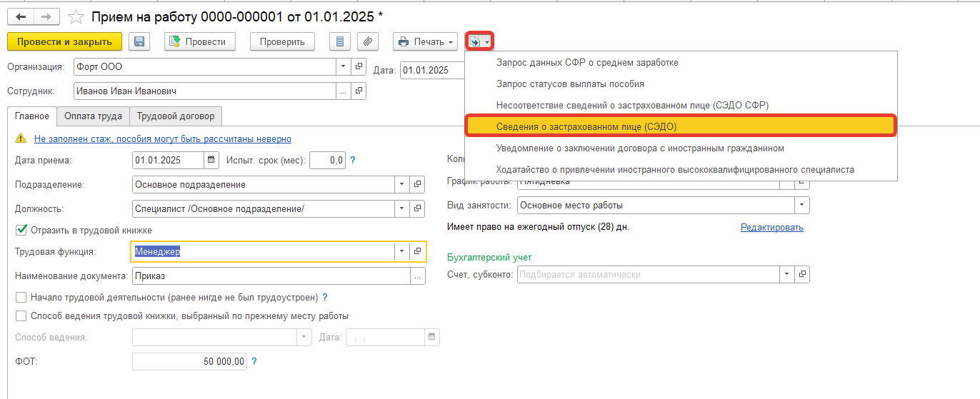Enable Начало трудовой деятельности checkbox

(x=21, y=297)
